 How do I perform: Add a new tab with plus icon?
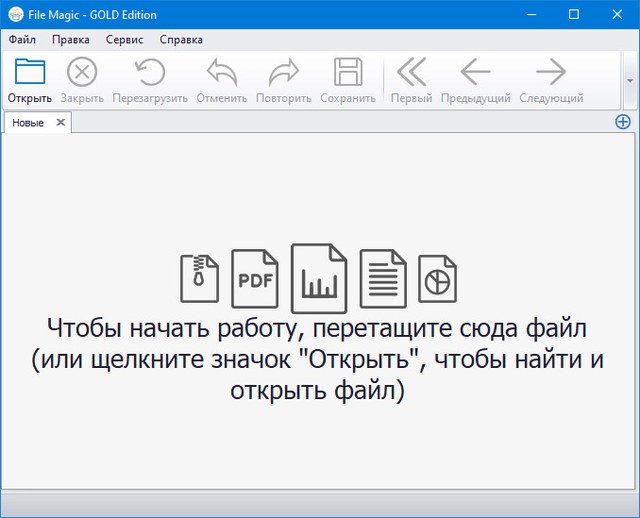click(622, 122)
